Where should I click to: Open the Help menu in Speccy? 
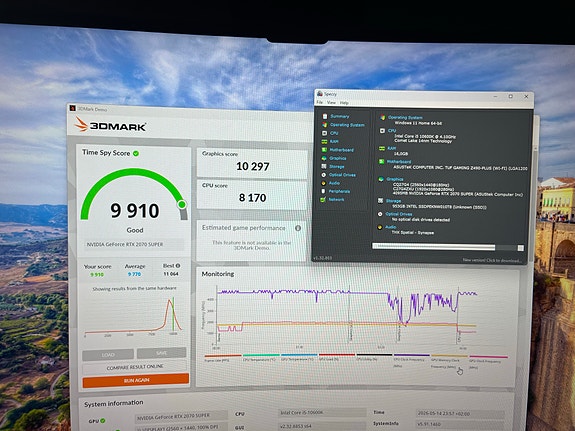[344, 103]
